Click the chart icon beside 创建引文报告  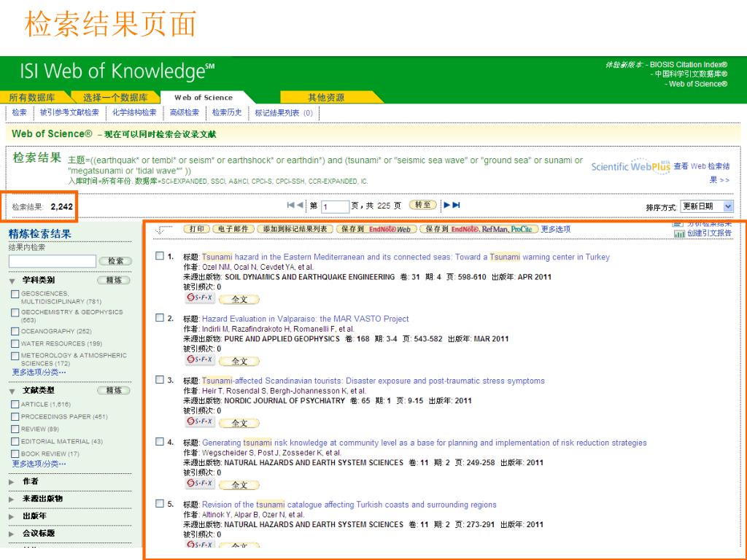pyautogui.click(x=679, y=233)
